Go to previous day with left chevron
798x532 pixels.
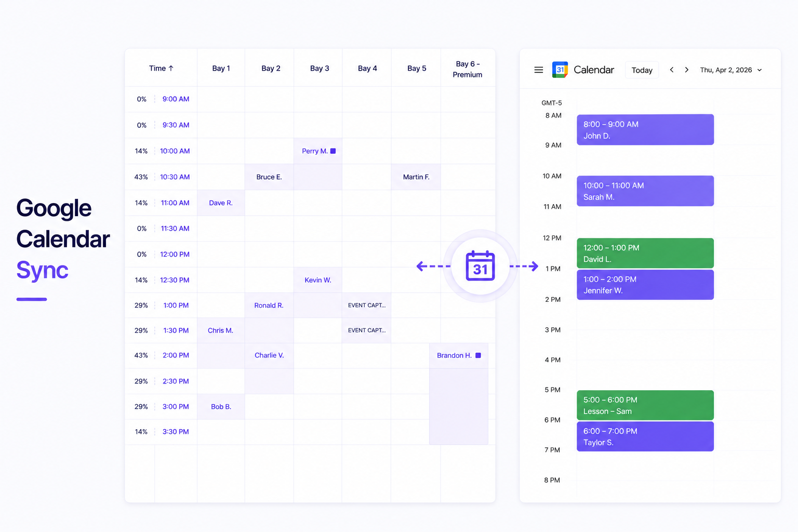click(672, 70)
